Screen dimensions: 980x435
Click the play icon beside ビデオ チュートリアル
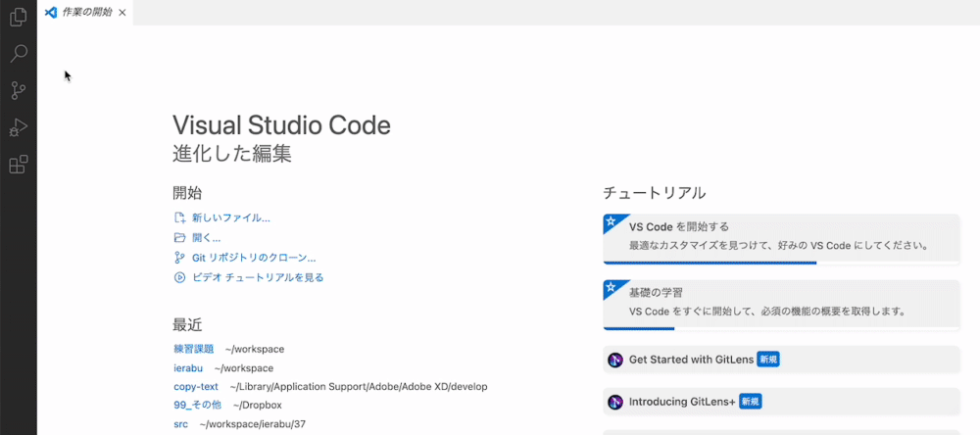coord(180,277)
